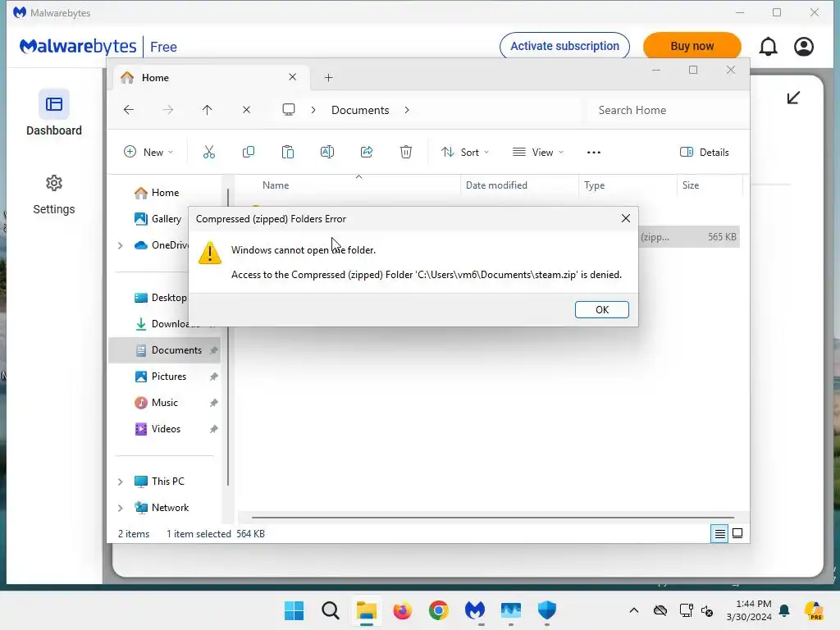Open the Malwarebytes Dashboard sidebar icon
Viewport: 840px width, 630px height.
[53, 104]
